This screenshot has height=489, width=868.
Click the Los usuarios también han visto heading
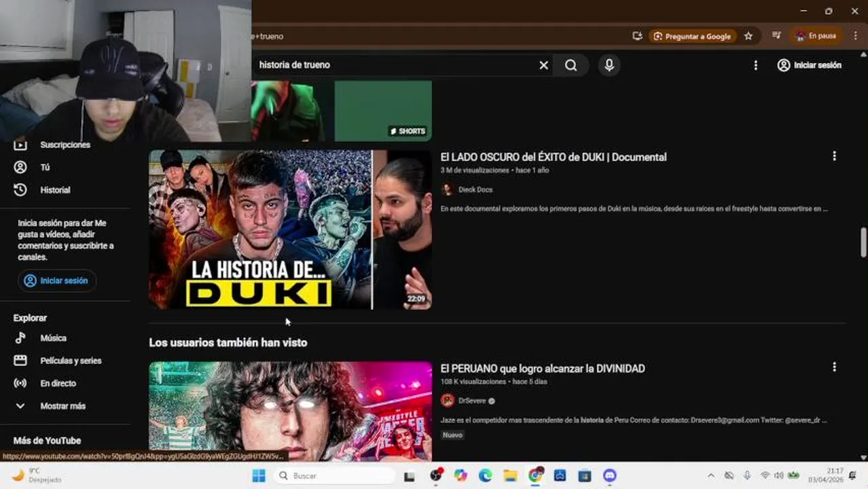228,343
